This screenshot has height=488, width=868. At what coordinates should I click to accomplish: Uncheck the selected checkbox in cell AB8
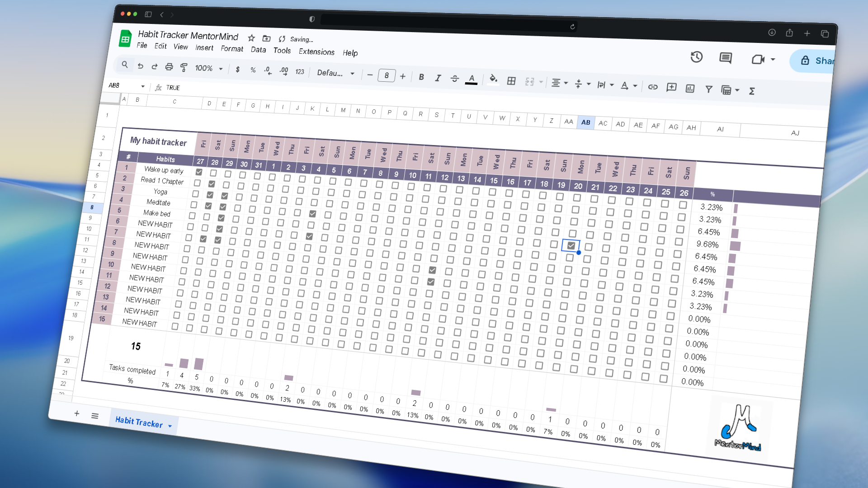point(571,245)
